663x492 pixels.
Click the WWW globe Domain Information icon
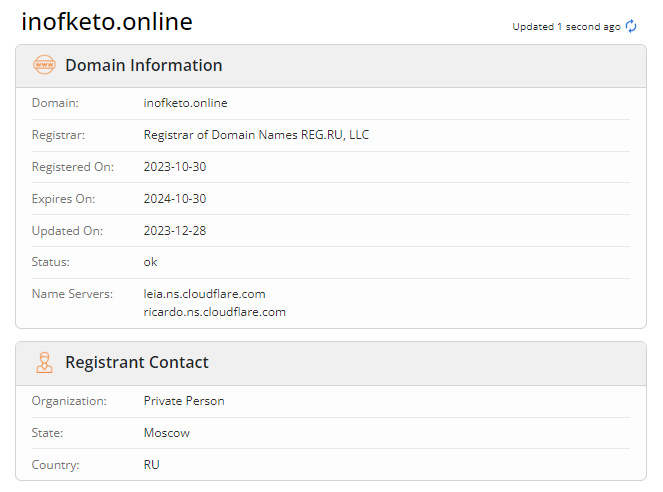pos(44,65)
